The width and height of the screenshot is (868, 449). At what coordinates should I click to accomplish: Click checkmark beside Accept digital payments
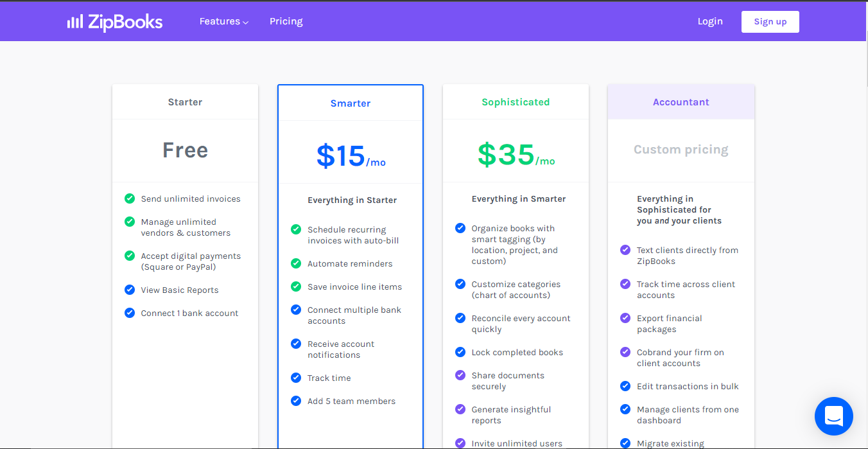(x=130, y=256)
